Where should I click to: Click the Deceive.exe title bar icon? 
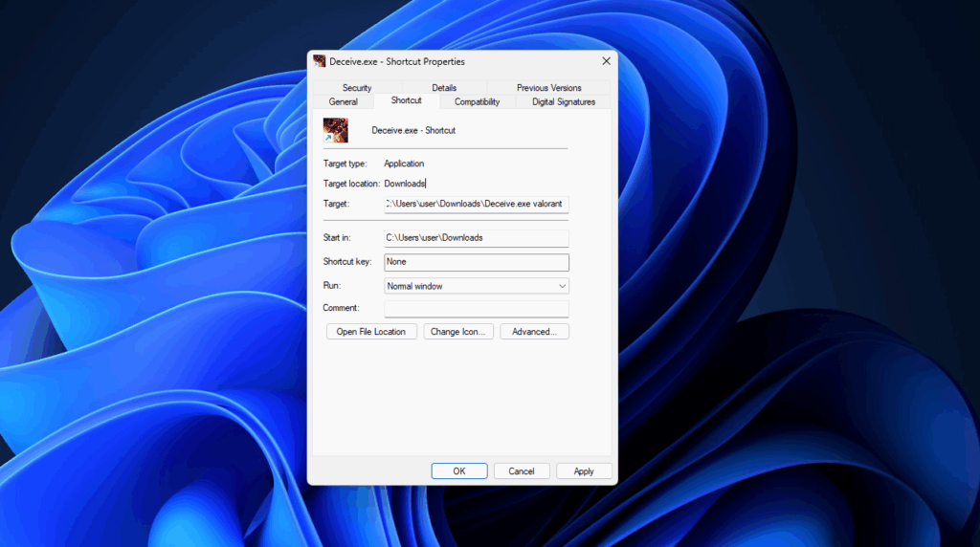tap(320, 60)
